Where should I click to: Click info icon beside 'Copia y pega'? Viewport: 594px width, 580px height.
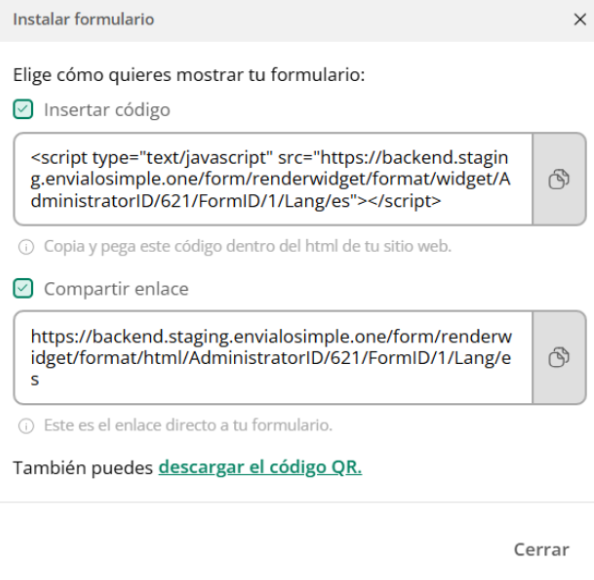pyautogui.click(x=26, y=247)
